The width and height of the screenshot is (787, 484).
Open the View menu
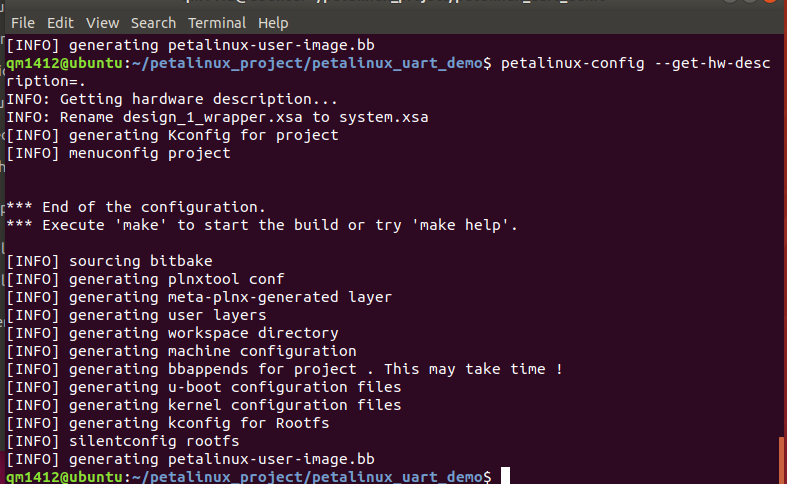102,23
